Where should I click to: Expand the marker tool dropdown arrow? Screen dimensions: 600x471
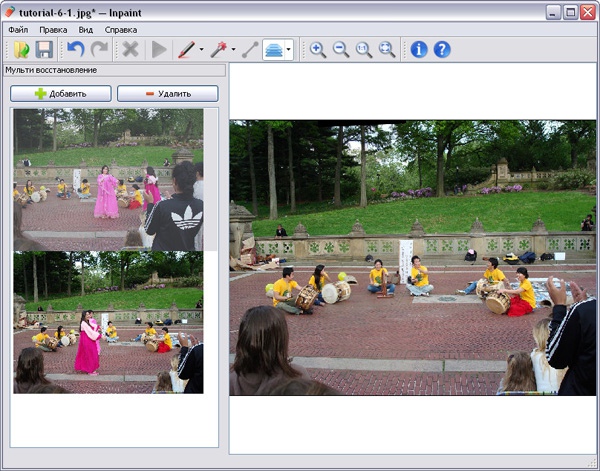201,49
